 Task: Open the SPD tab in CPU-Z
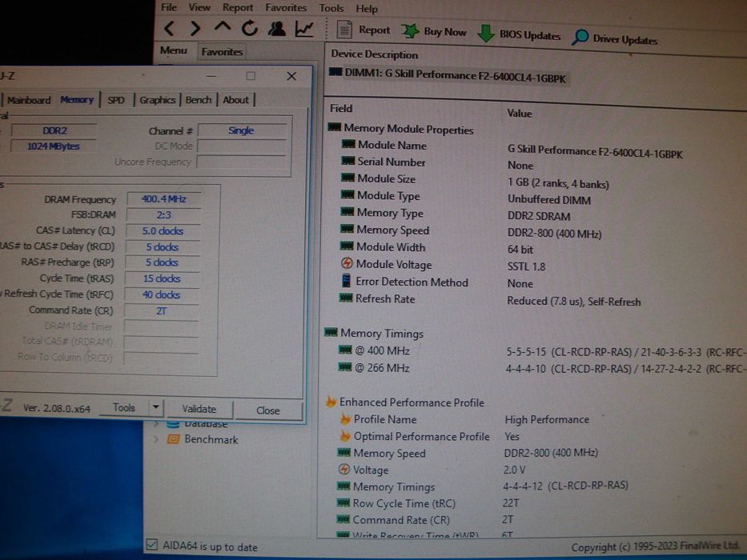click(x=116, y=100)
